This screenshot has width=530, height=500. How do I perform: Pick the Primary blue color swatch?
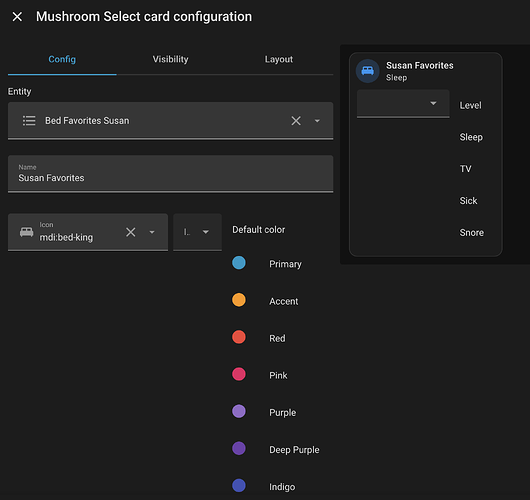(x=239, y=263)
